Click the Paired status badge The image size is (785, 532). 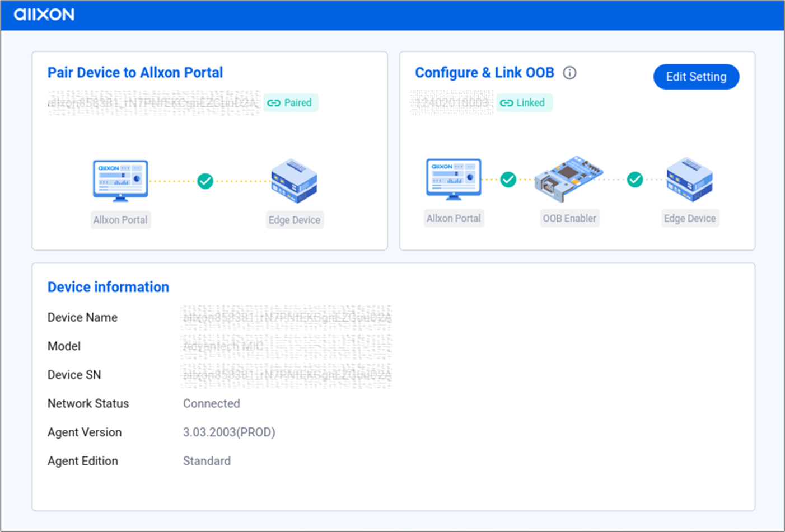coord(291,103)
